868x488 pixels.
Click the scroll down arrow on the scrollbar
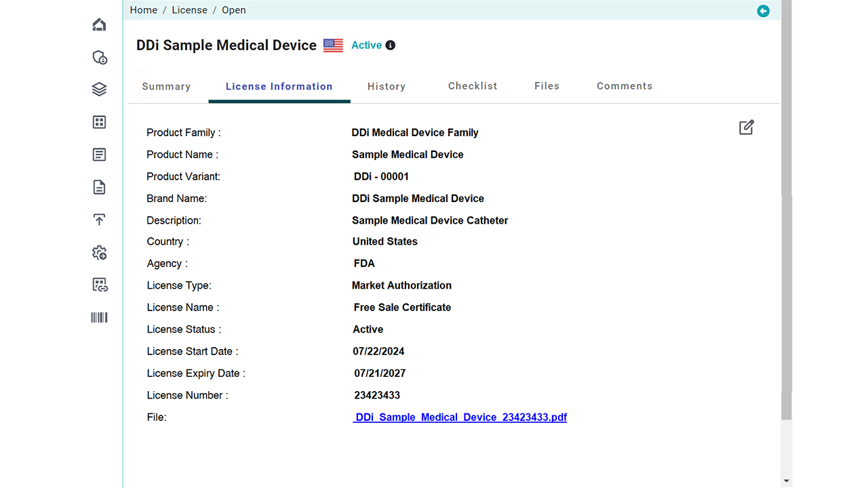pyautogui.click(x=787, y=481)
